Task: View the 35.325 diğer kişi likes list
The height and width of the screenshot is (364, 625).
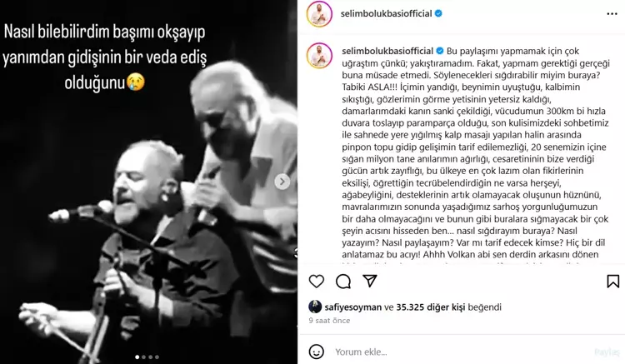Action: 431,307
